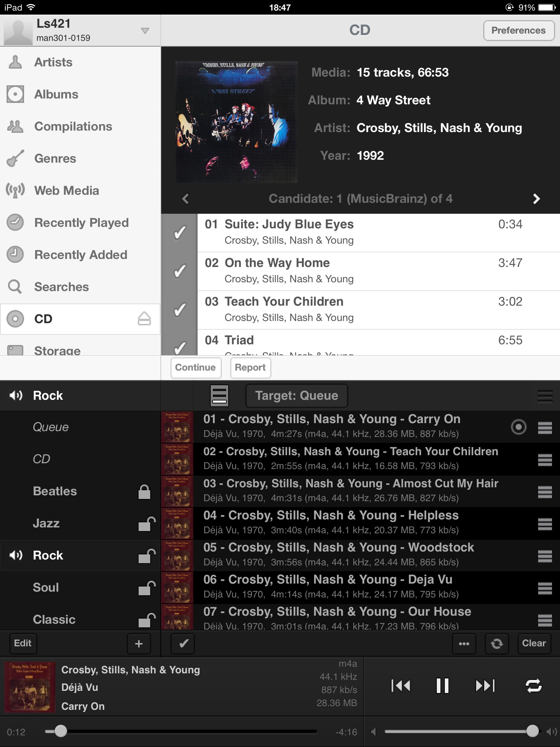The width and height of the screenshot is (560, 747).
Task: Grab reorder handle of Deja Vu track
Action: click(x=545, y=588)
